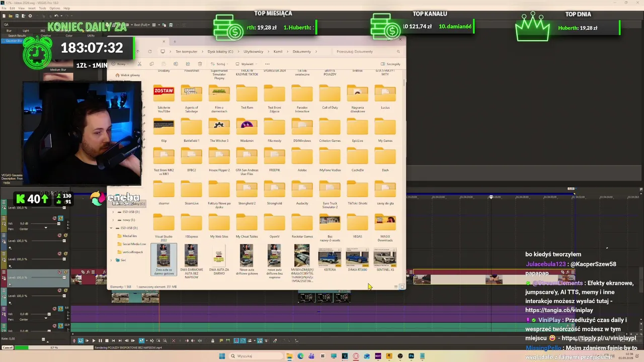
Task: Open Edit menu in VEGAS Pro
Action: pyautogui.click(x=12, y=8)
